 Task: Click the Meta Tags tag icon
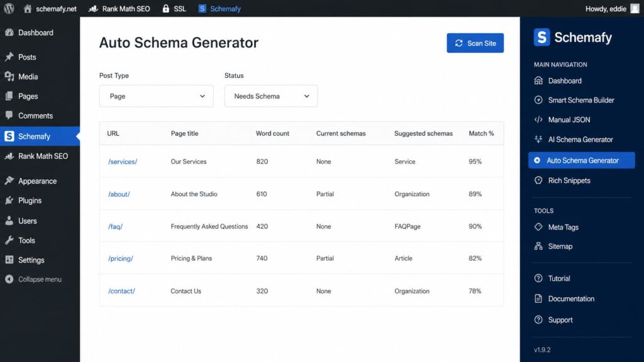(x=538, y=226)
